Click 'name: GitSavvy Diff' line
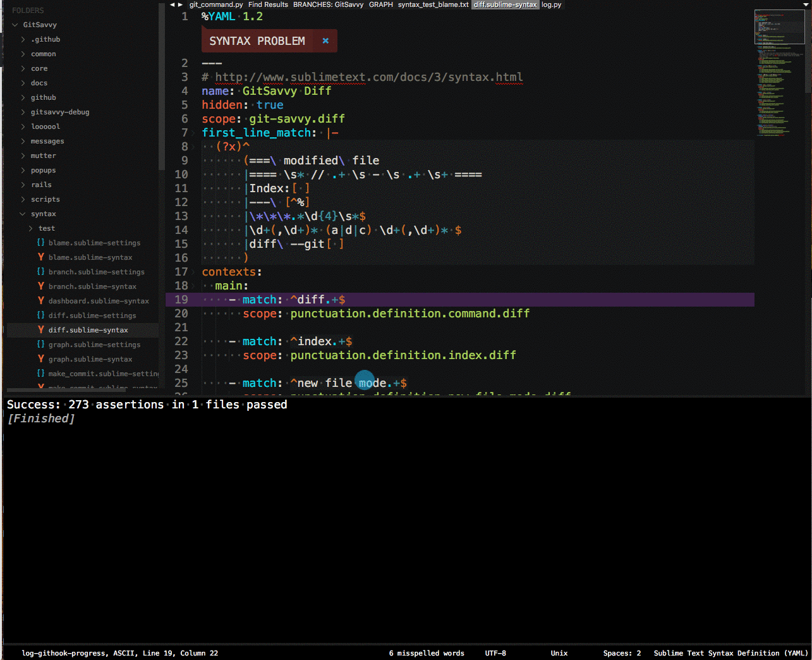 click(x=267, y=91)
